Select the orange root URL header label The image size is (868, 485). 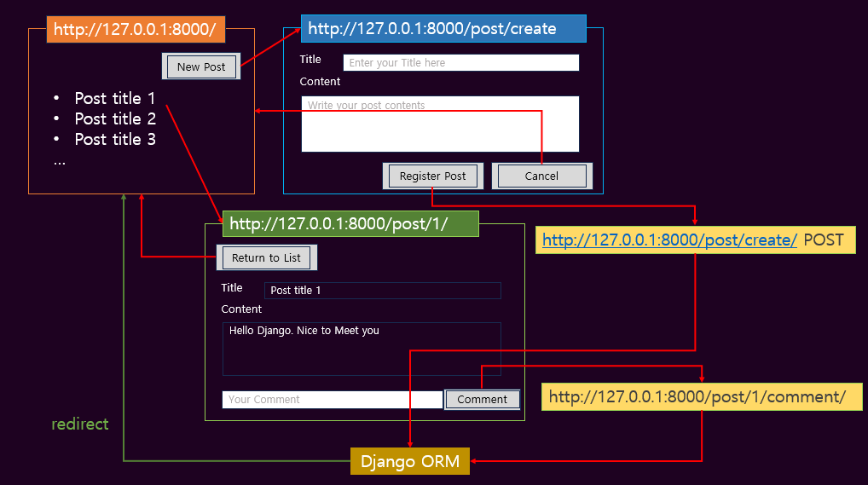coord(135,30)
